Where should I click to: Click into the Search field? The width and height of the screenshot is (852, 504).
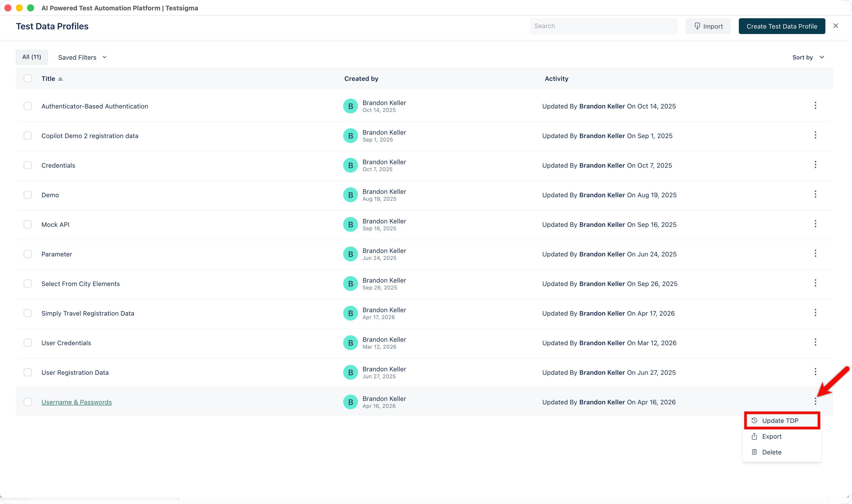603,26
